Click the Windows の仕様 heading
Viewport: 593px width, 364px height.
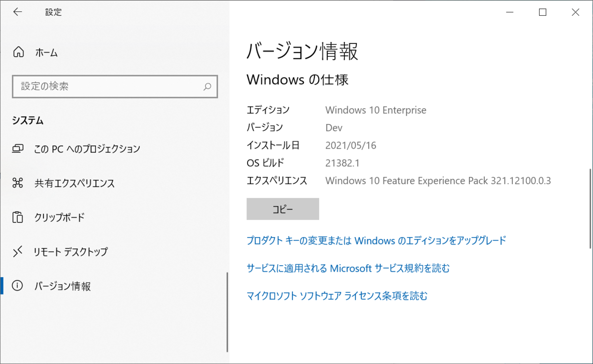(x=297, y=80)
